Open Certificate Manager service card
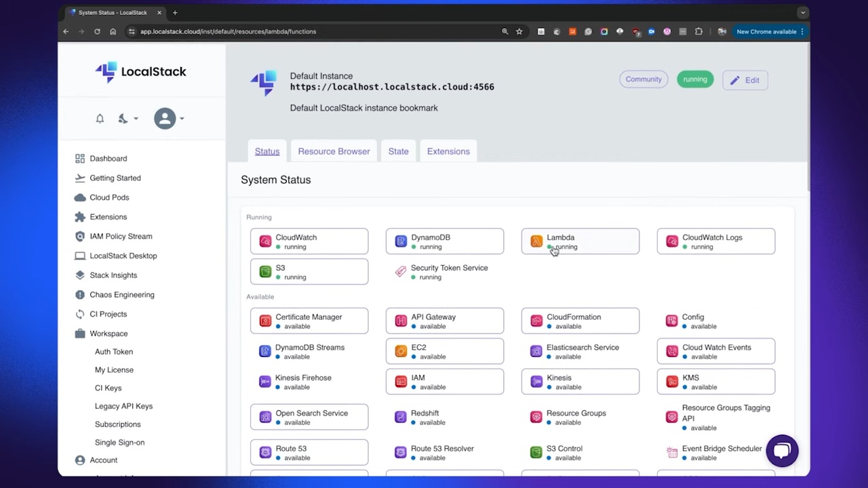The height and width of the screenshot is (488, 868). pos(309,321)
